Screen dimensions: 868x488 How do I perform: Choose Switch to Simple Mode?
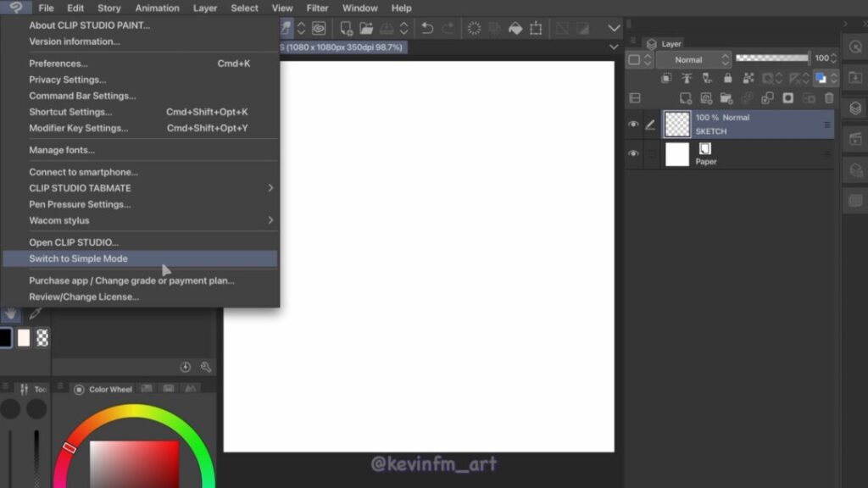[x=78, y=258]
